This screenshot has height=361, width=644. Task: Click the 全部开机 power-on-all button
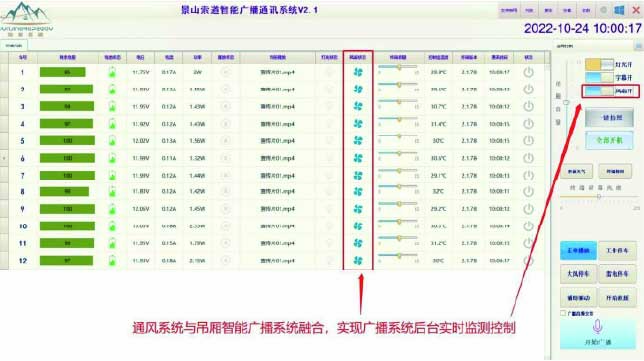[609, 140]
